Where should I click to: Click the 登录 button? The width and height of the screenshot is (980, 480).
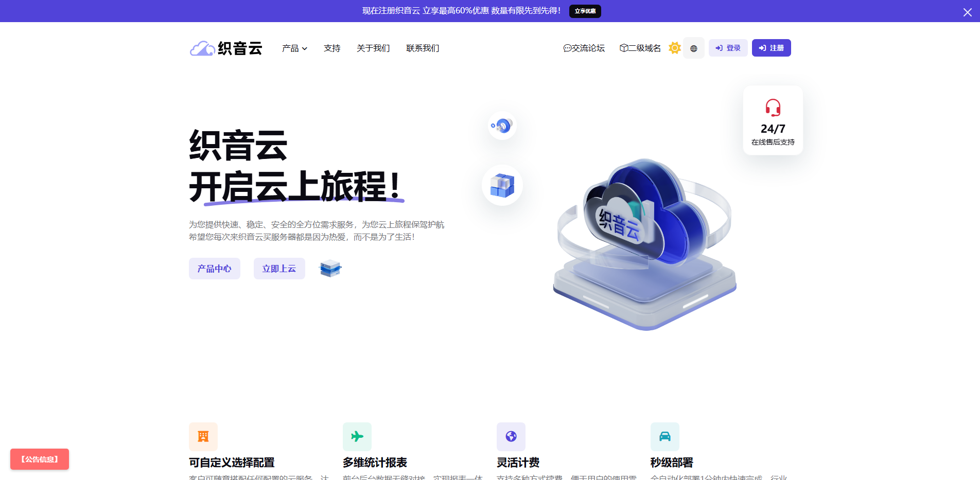pos(728,47)
